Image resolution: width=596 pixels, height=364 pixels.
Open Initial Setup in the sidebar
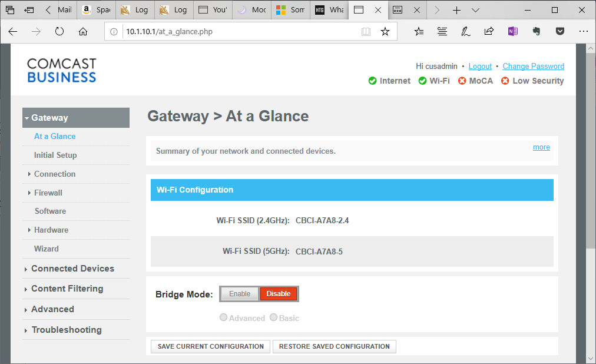tap(55, 155)
